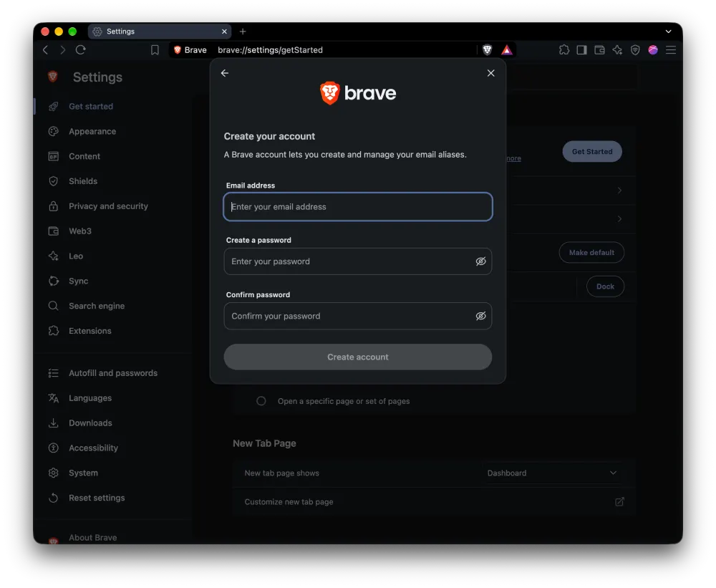Click the Email address input field

tap(357, 206)
